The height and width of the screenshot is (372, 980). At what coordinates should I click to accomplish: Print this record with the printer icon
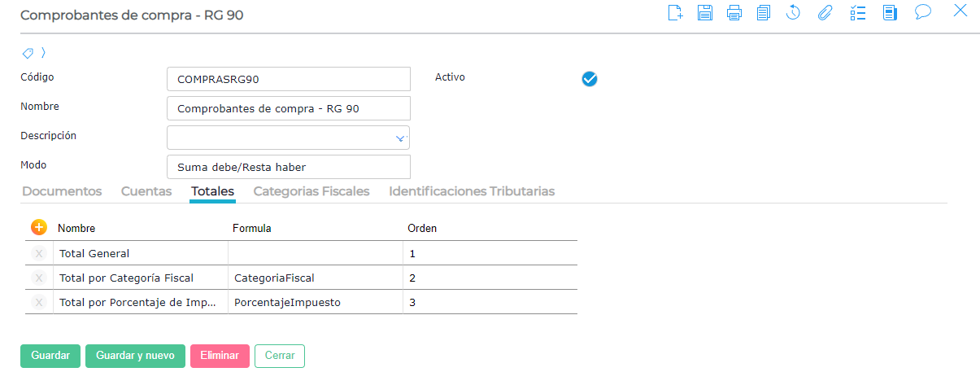click(x=734, y=12)
